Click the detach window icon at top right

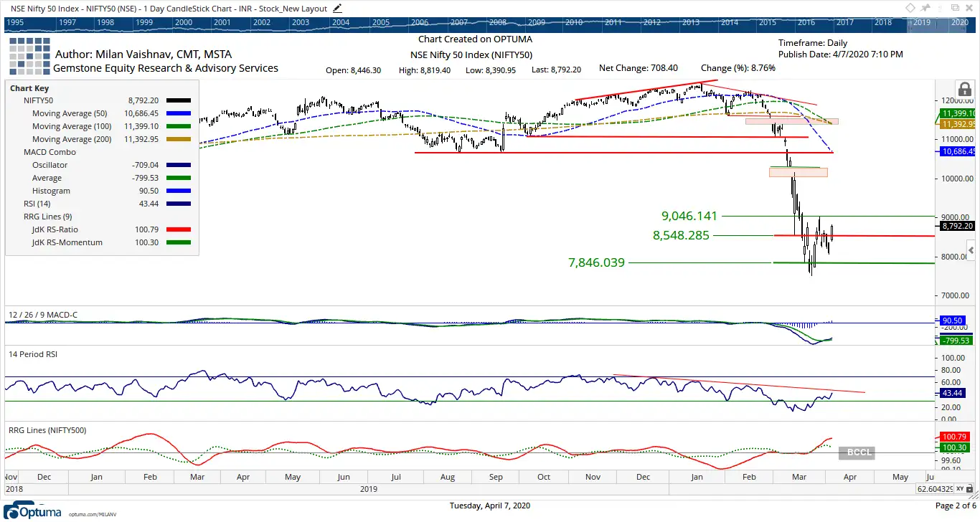(x=955, y=8)
